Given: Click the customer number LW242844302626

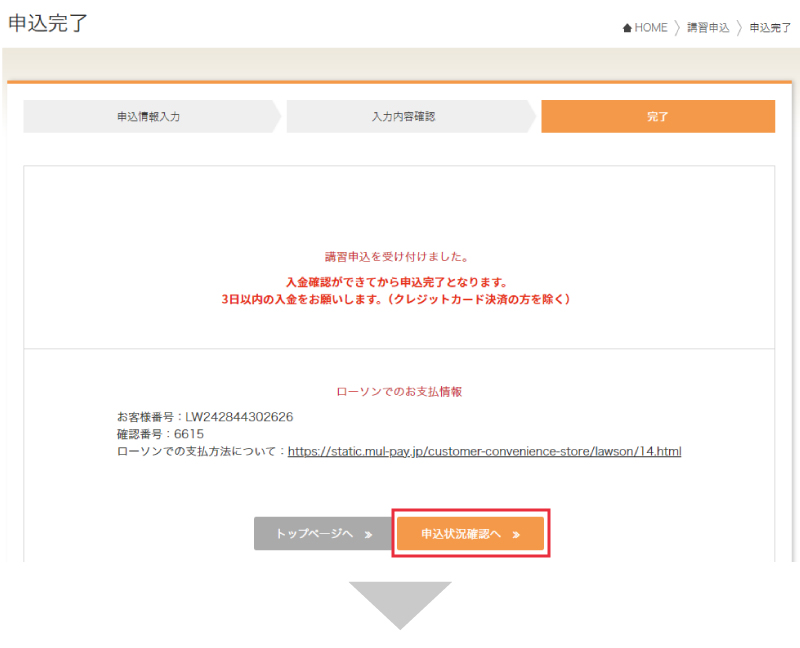Looking at the screenshot, I should click(238, 416).
